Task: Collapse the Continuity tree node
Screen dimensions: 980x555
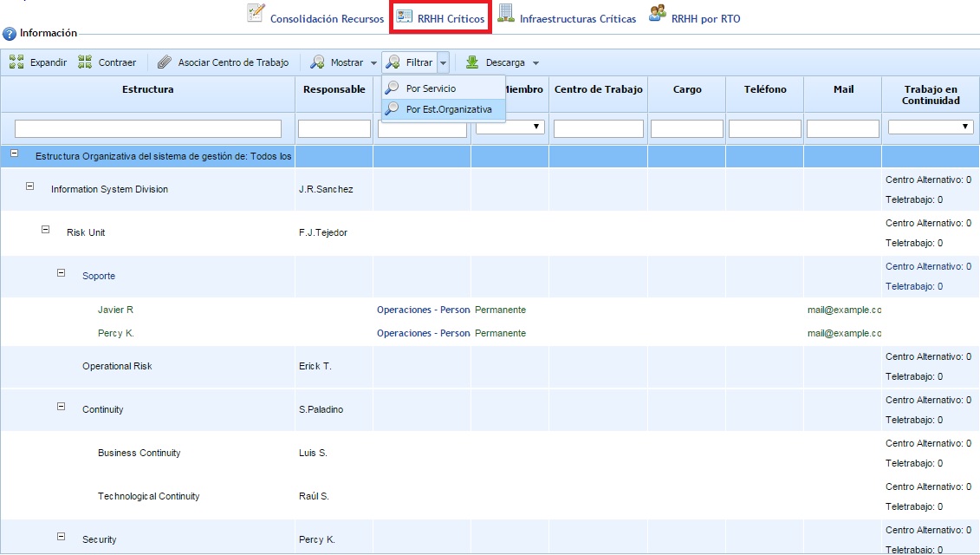Action: (x=62, y=406)
